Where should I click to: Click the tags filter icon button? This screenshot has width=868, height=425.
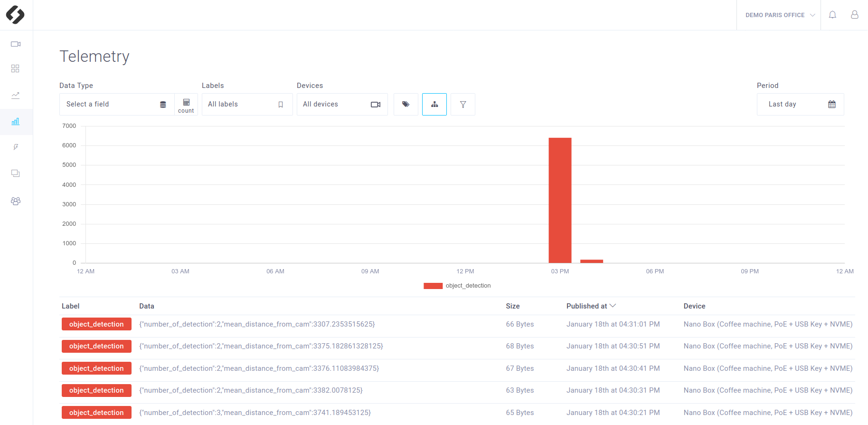(406, 104)
